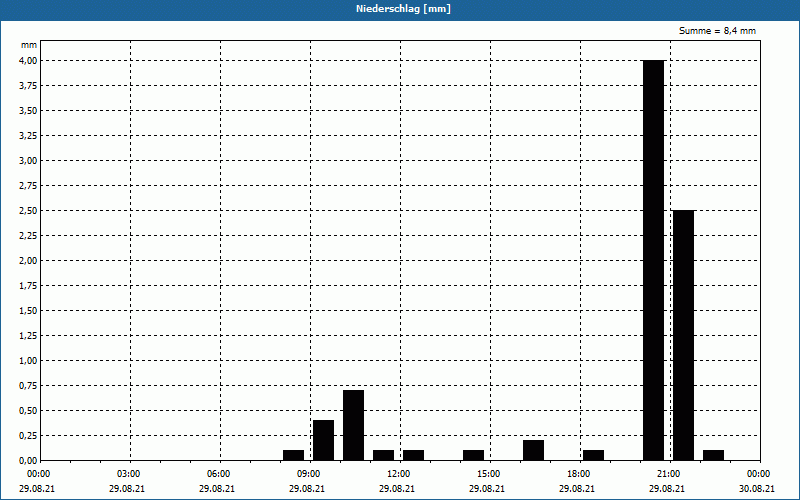Click the bar reaching 2,50 mm
The image size is (800, 500).
click(684, 335)
